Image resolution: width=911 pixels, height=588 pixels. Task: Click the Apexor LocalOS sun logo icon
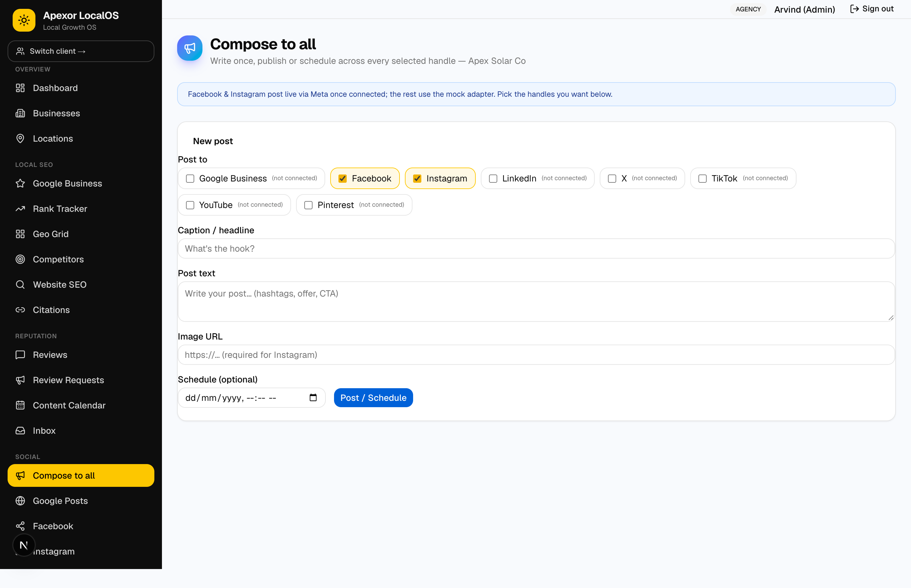24,20
